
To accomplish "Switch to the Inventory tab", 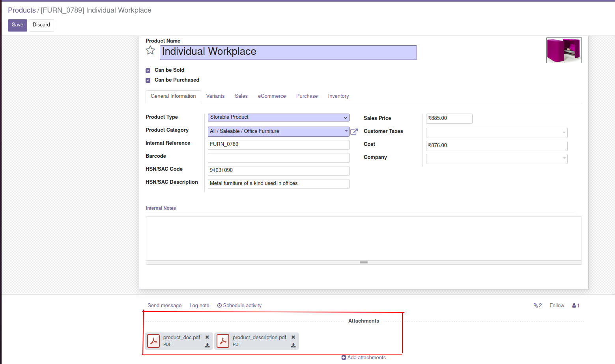I will (x=338, y=96).
